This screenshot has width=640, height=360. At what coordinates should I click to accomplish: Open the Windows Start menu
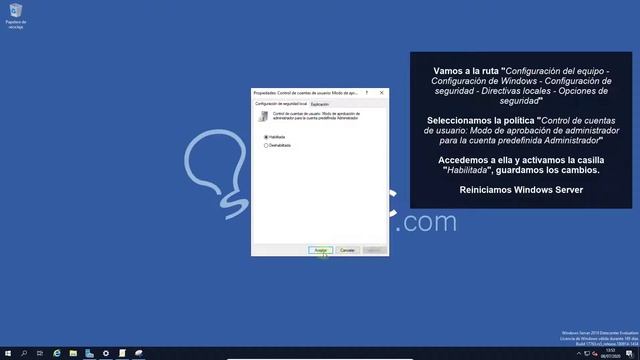click(x=8, y=353)
